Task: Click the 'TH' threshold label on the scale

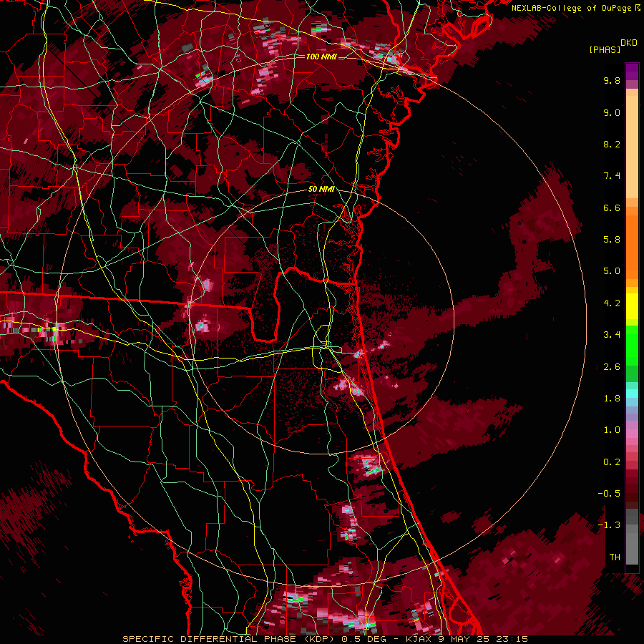Action: 615,557
